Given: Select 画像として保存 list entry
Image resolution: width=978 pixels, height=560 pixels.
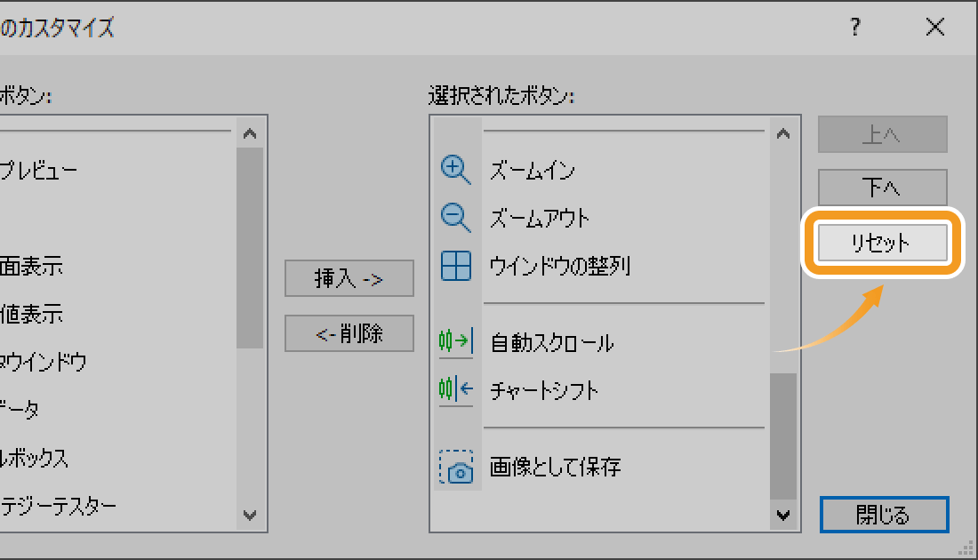Looking at the screenshot, I should coord(555,467).
